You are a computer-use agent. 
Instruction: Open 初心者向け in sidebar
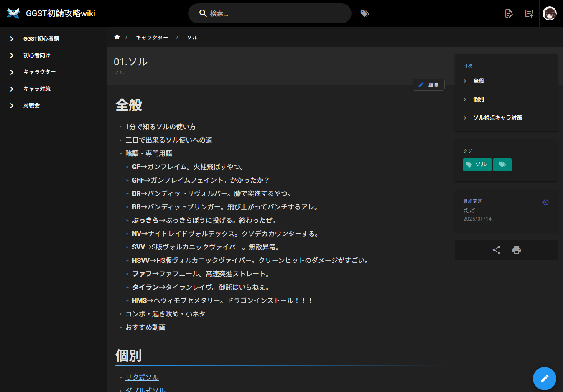(x=37, y=55)
